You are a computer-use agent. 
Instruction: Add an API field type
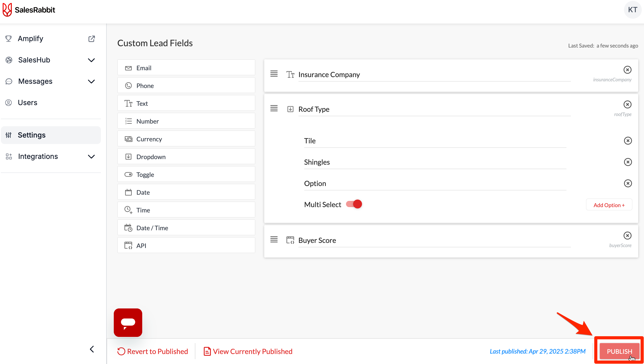(186, 245)
